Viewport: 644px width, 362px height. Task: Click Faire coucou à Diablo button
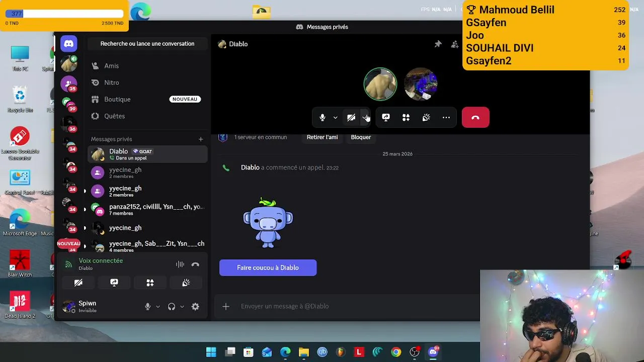click(x=268, y=267)
